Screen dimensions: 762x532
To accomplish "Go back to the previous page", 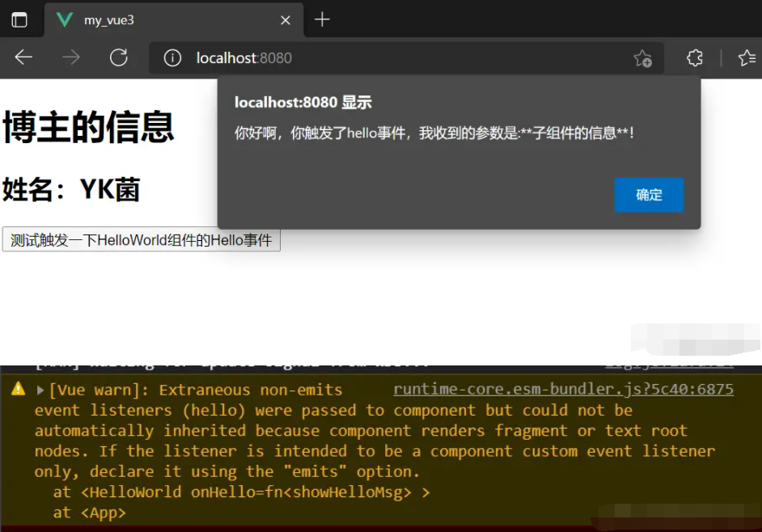I will tap(23, 58).
